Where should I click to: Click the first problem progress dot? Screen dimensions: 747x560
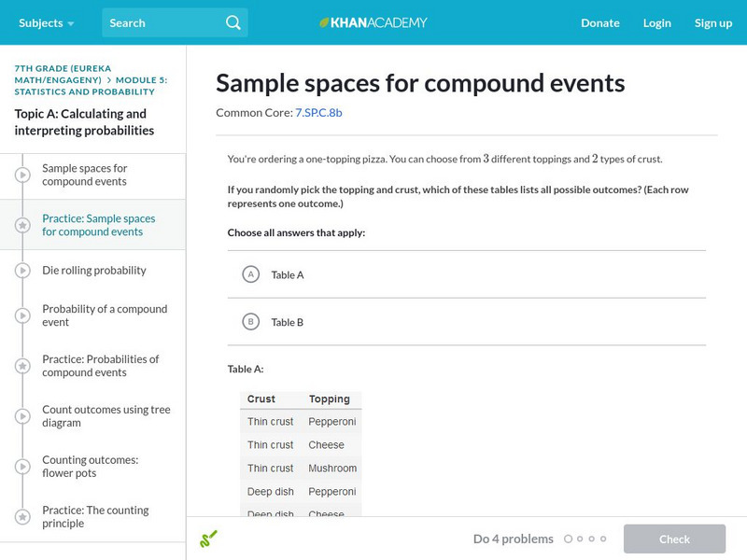[568, 539]
